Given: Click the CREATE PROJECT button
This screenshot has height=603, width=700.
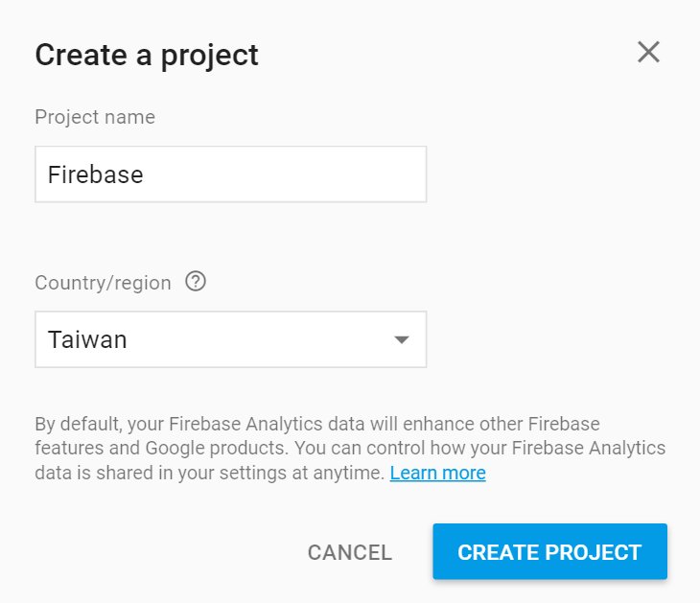Looking at the screenshot, I should coord(550,551).
